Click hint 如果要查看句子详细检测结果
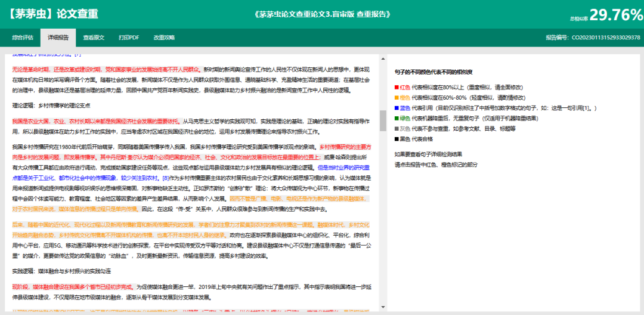The width and height of the screenshot is (644, 315). point(428,155)
